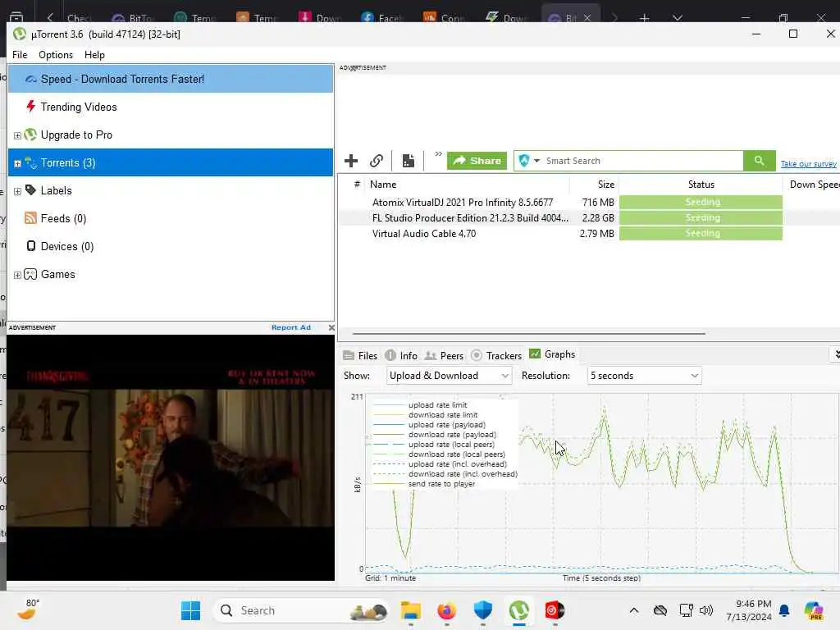The height and width of the screenshot is (630, 840).
Task: Show hidden system tray icons
Action: coord(634,610)
